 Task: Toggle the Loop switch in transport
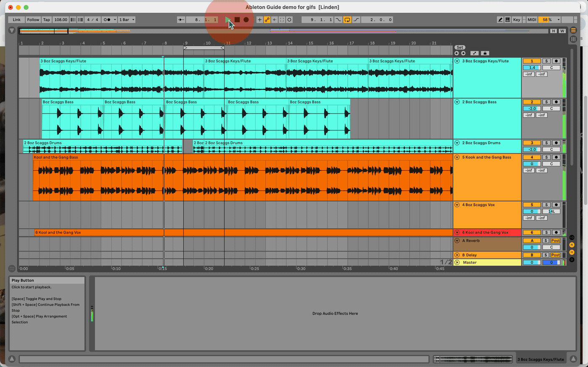click(x=347, y=20)
